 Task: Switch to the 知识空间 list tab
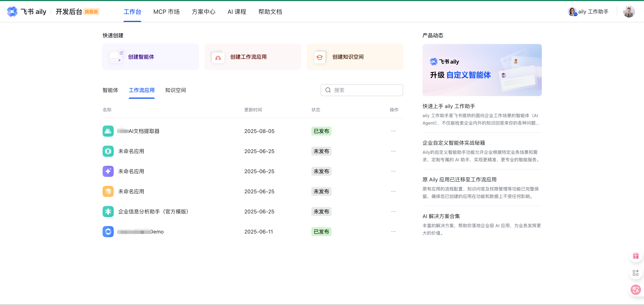click(x=175, y=90)
